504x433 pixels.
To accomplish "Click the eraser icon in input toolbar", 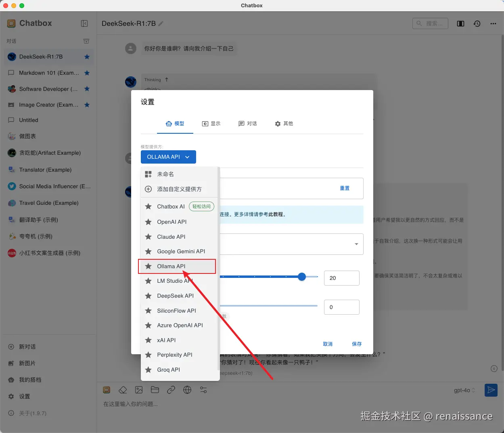I will coord(123,390).
